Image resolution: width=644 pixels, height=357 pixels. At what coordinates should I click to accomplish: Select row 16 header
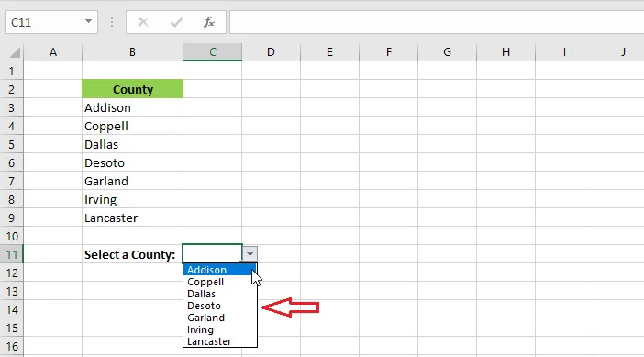tap(12, 346)
